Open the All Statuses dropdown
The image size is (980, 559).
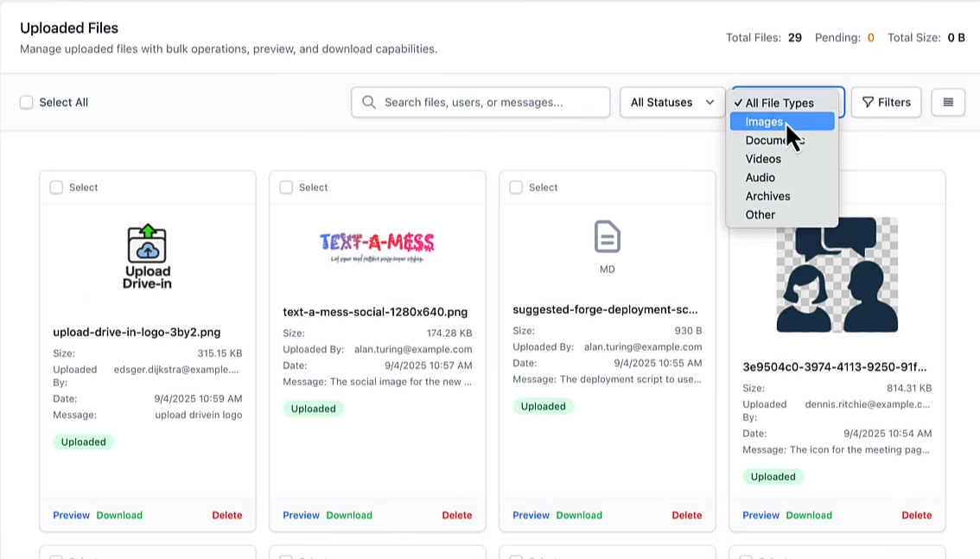point(672,102)
